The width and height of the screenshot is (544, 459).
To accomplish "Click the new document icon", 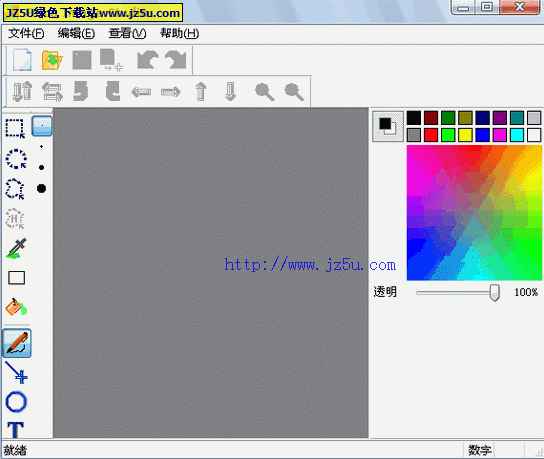I will coord(22,60).
